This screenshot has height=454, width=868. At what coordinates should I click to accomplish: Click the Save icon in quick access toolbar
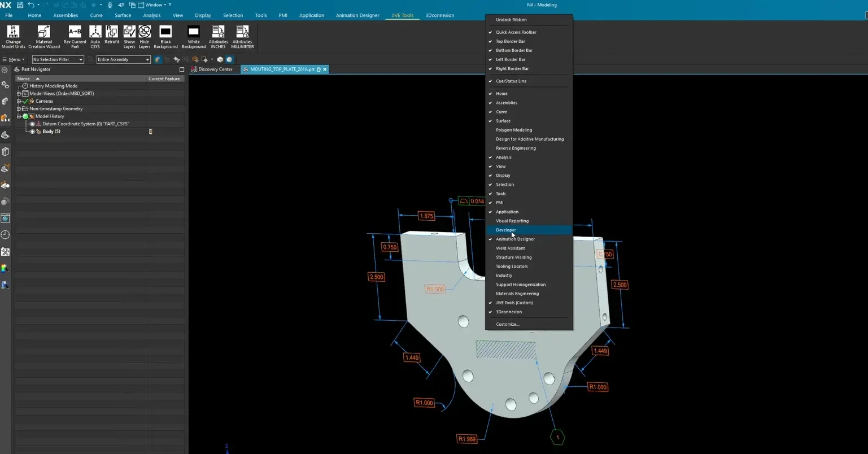coord(20,5)
